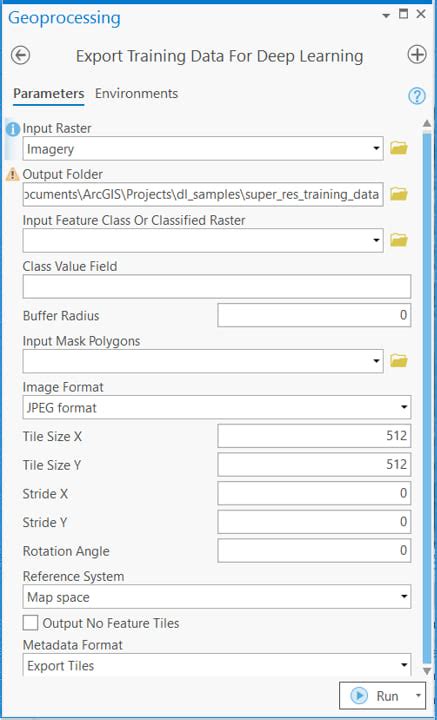Click the info icon beside Input Raster
The height and width of the screenshot is (720, 437).
pyautogui.click(x=13, y=129)
